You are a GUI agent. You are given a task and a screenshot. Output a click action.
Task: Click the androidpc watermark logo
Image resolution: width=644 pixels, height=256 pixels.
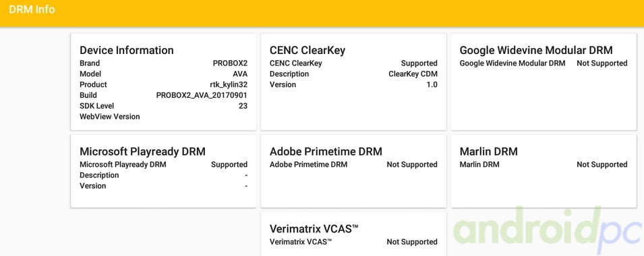(x=548, y=230)
